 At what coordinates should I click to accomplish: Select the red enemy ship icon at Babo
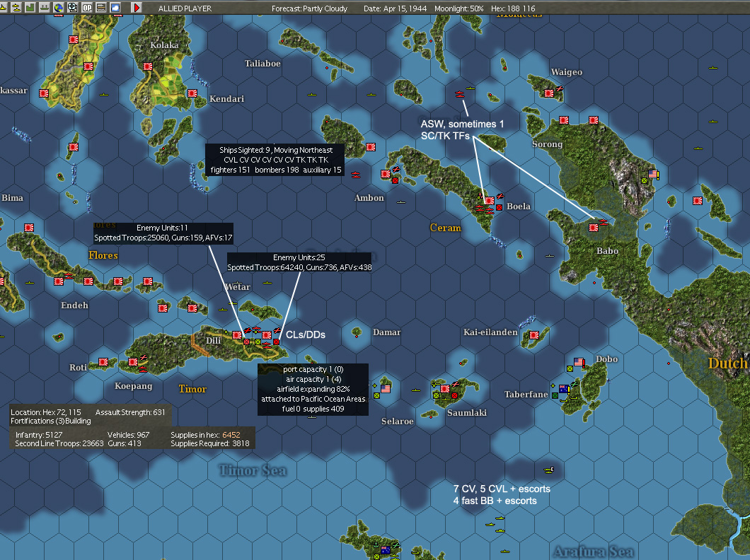[x=603, y=222]
